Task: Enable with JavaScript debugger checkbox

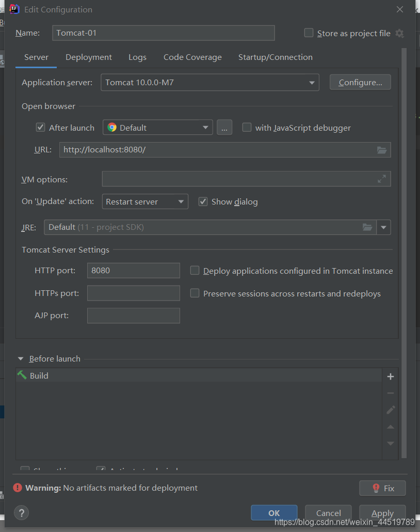Action: pyautogui.click(x=247, y=127)
